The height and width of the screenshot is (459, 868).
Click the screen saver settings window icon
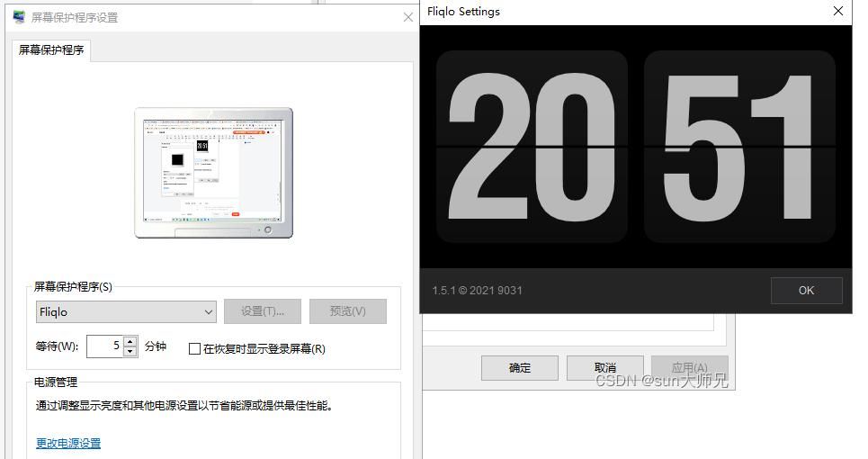[20, 17]
